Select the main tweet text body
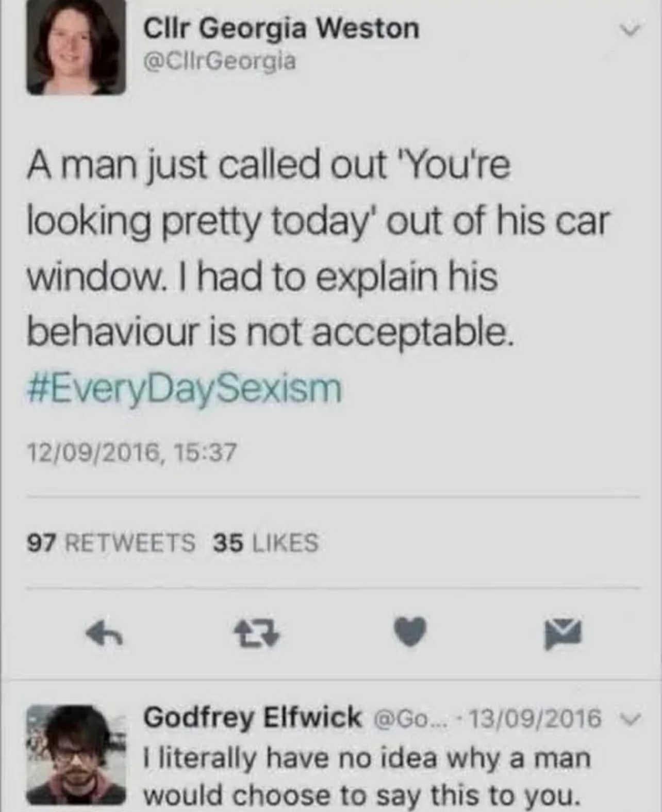The height and width of the screenshot is (812, 662). (x=318, y=249)
